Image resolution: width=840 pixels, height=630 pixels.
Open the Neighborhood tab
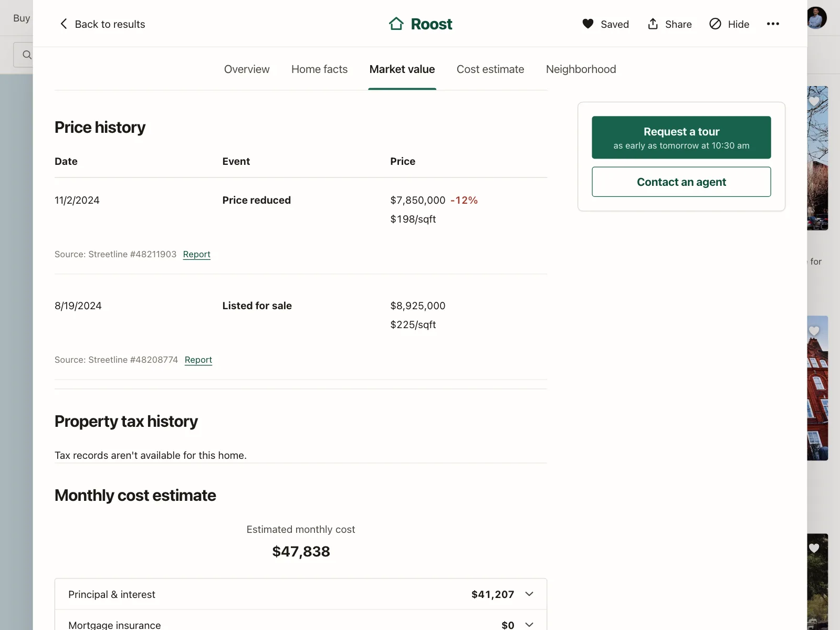(x=581, y=69)
